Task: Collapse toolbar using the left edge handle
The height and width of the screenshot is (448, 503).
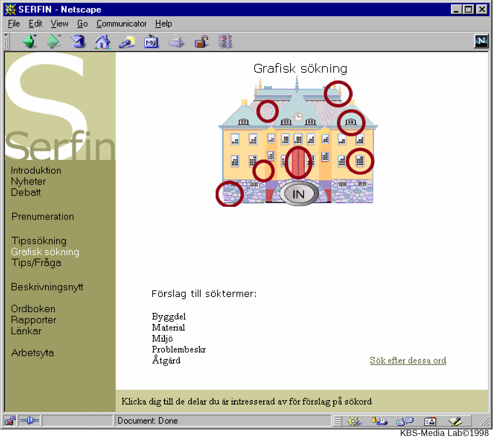Action: [7, 41]
